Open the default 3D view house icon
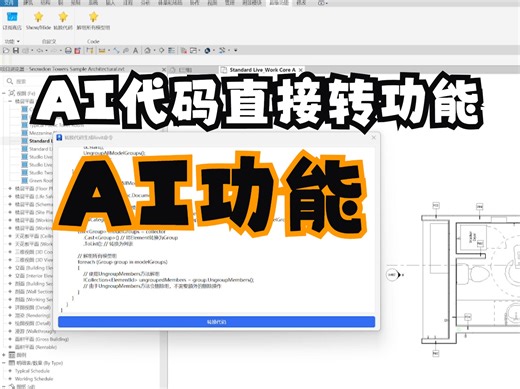The image size is (520, 389). tap(147, 51)
